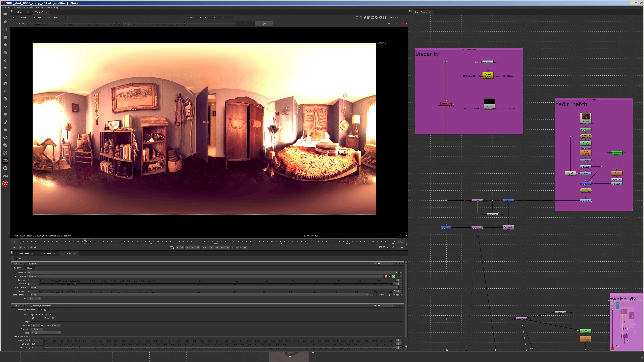Open the Keyer nodes toolbar icon

pos(5,61)
